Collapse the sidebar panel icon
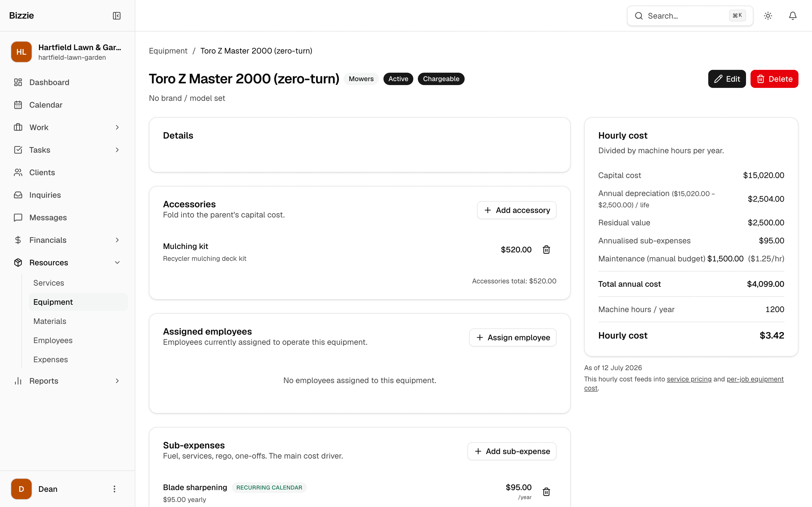The width and height of the screenshot is (812, 507). pyautogui.click(x=116, y=16)
